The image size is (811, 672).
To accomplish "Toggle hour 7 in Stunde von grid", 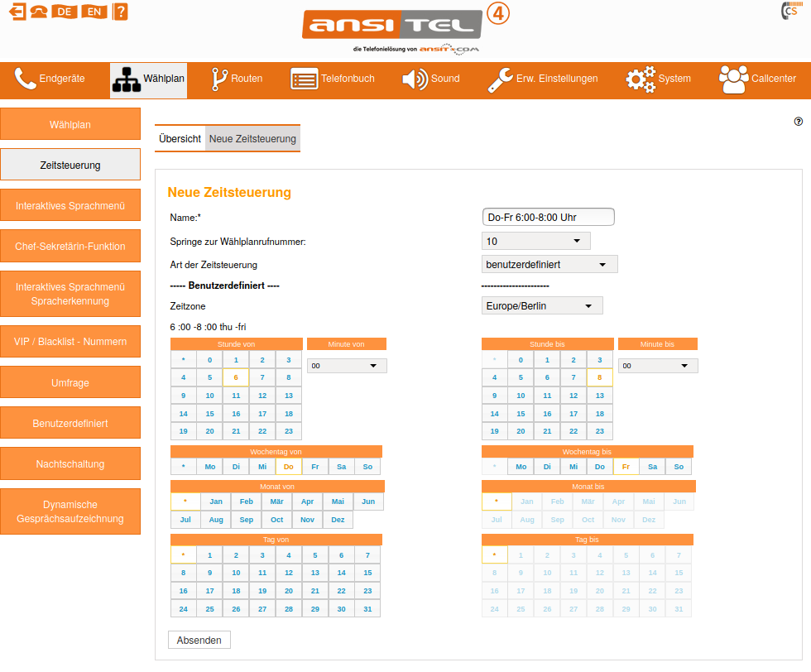I will pos(262,377).
